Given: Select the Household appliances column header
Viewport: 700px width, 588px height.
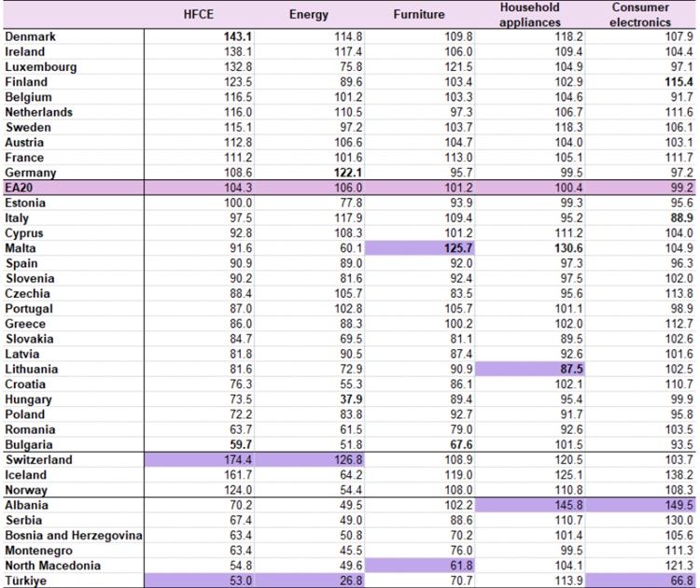Looking at the screenshot, I should point(529,14).
